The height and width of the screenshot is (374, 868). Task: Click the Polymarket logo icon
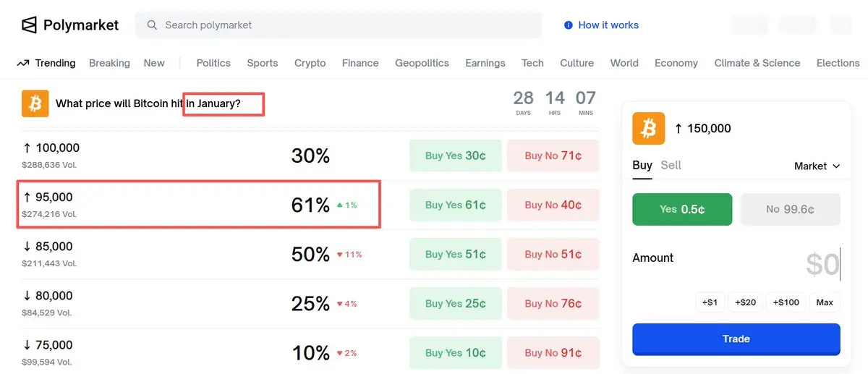pos(29,25)
